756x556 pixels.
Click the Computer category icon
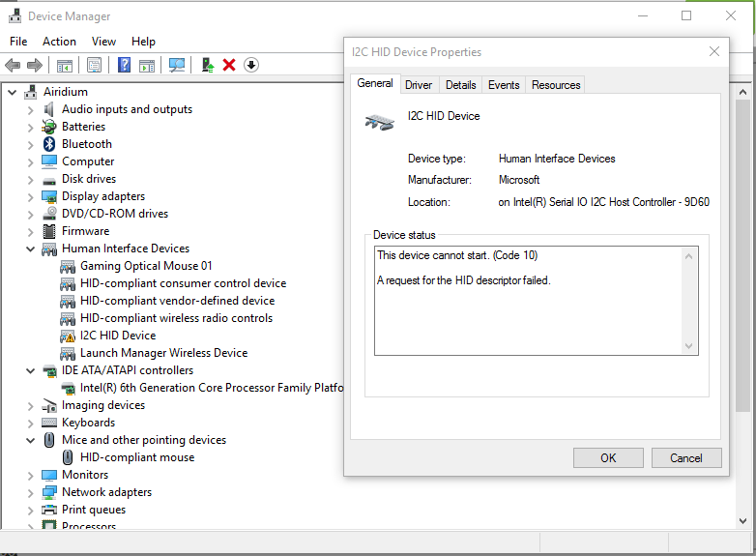tap(49, 161)
